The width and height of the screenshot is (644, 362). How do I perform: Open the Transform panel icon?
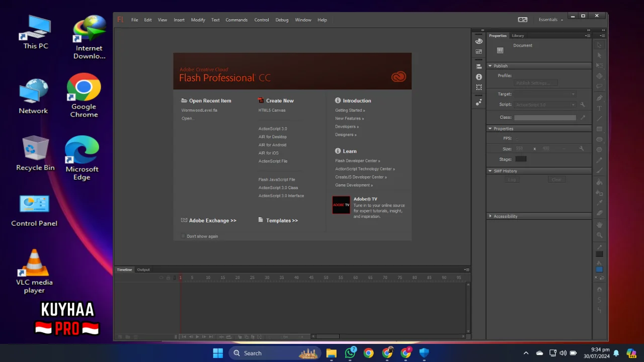[x=478, y=87]
